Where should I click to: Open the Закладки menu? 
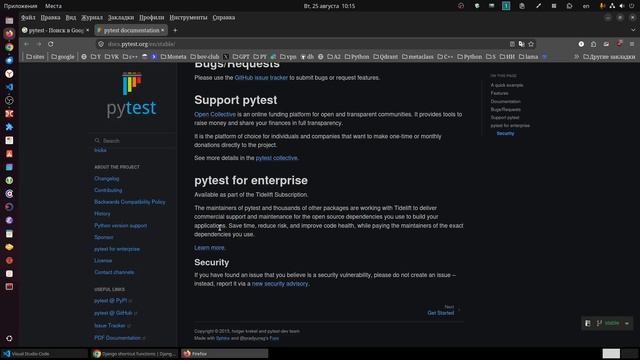[x=121, y=18]
